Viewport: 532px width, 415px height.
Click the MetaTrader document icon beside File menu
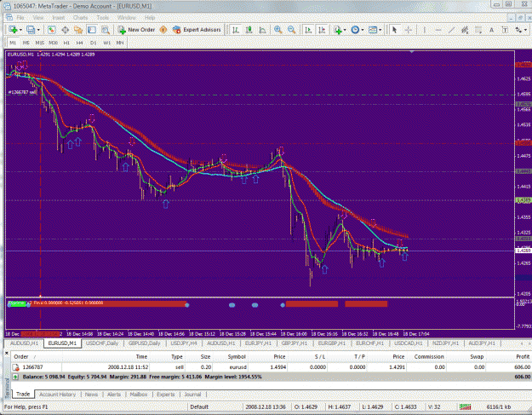click(x=9, y=17)
